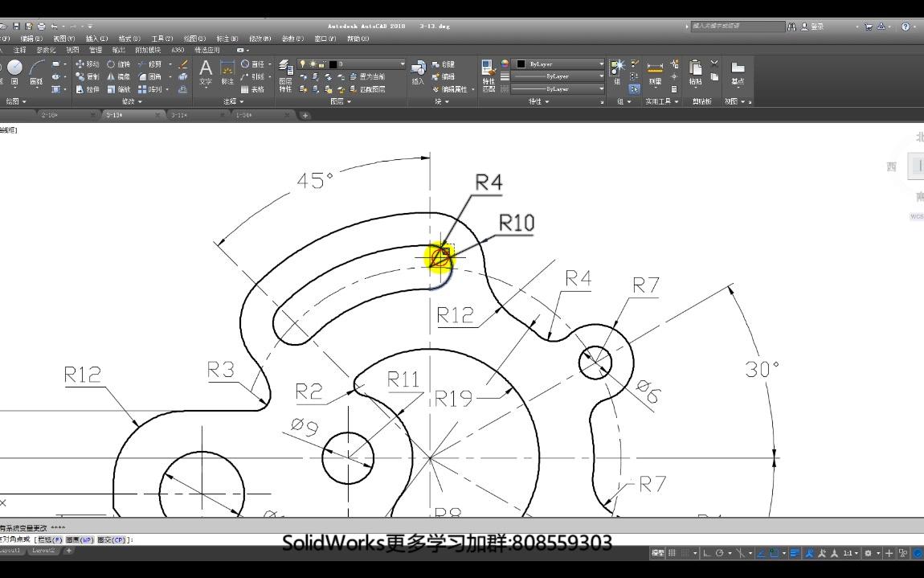Click the 置为当前 layer button
The width and height of the screenshot is (924, 578).
click(x=372, y=76)
